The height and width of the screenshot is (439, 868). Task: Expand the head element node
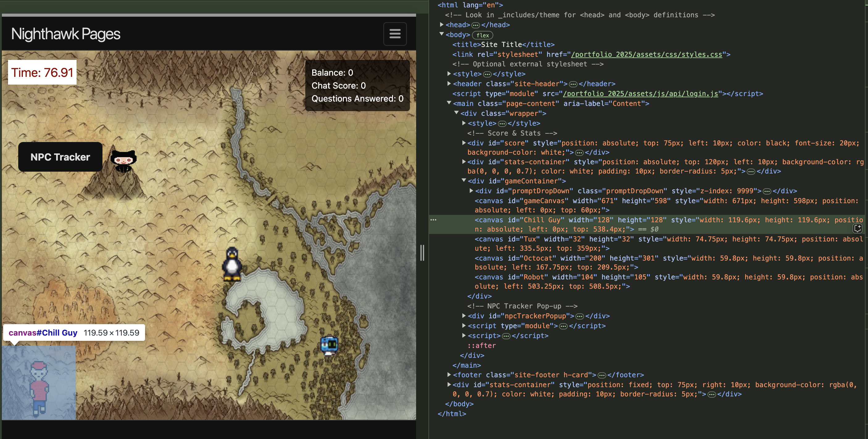[441, 25]
